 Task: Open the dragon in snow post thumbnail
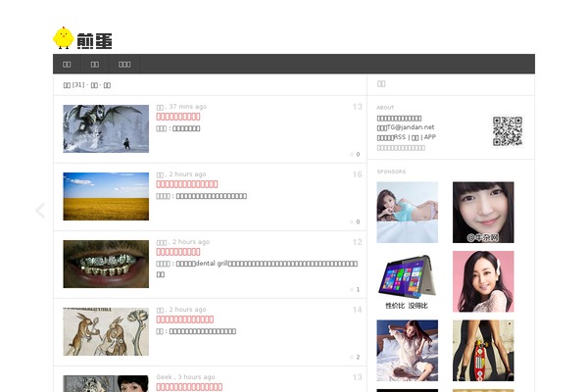coord(106,128)
